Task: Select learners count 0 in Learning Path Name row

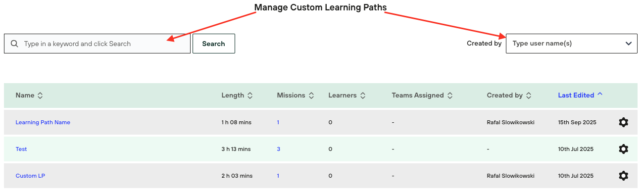Action: 330,122
